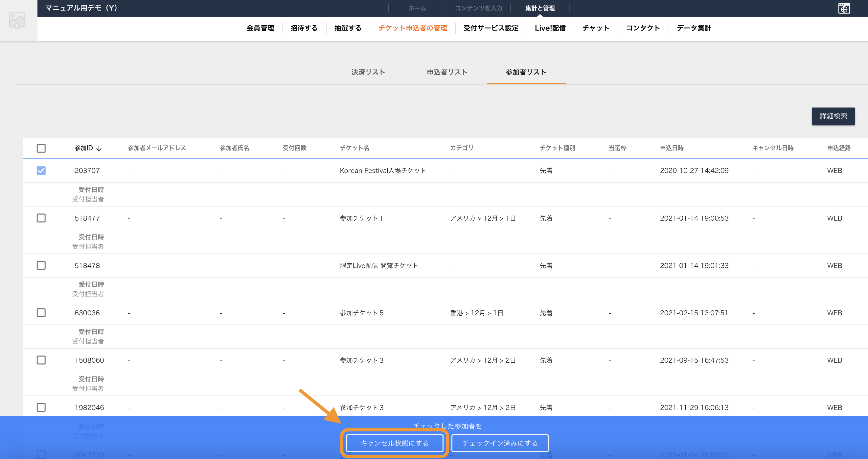This screenshot has height=459, width=868.
Task: Check the checkbox for ID 1982046
Action: 41,407
